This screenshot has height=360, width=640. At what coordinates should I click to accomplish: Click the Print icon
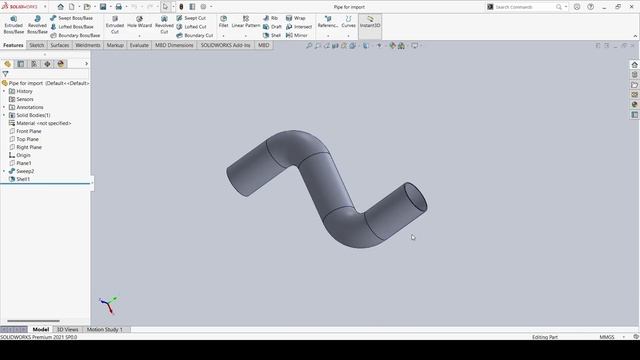click(118, 7)
